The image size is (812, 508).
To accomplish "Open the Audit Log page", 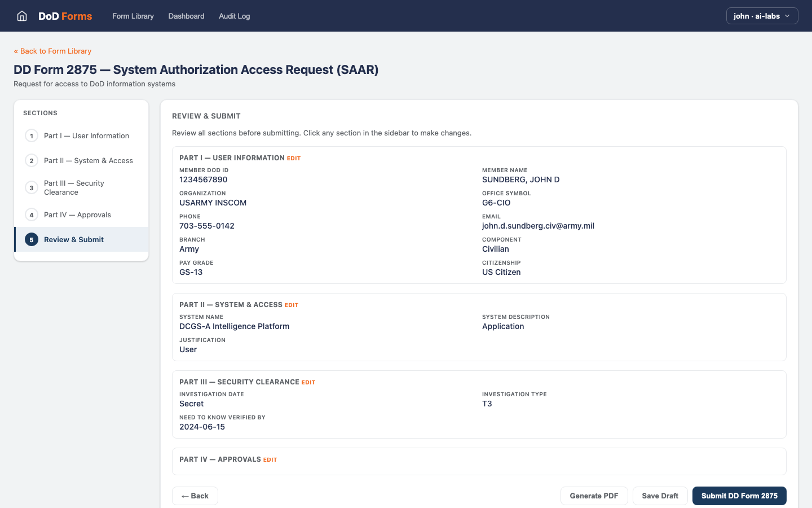I will (x=234, y=16).
